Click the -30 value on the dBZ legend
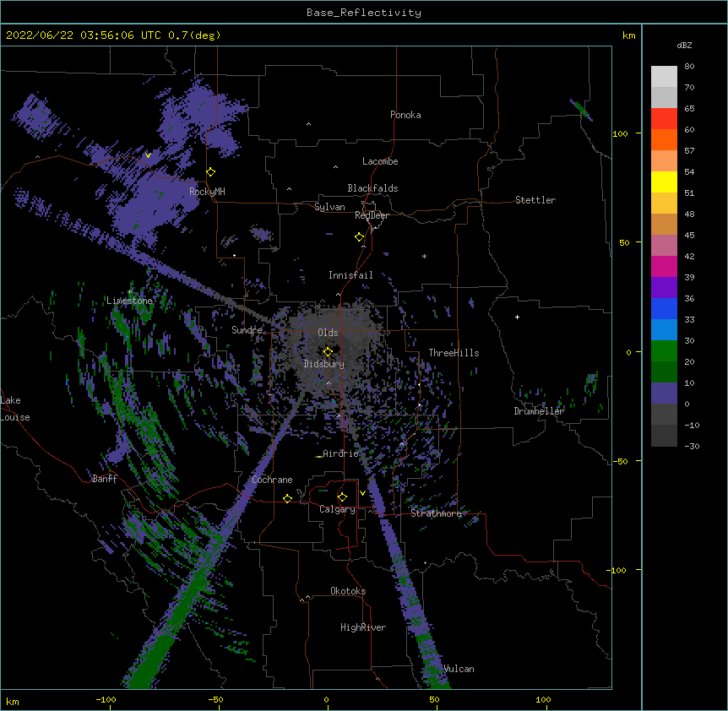Image resolution: width=728 pixels, height=711 pixels. (x=692, y=446)
